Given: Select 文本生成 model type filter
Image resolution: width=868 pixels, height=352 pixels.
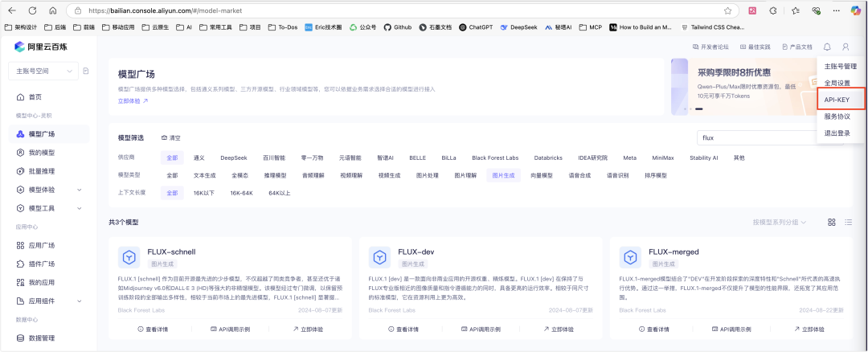Looking at the screenshot, I should click(x=204, y=175).
